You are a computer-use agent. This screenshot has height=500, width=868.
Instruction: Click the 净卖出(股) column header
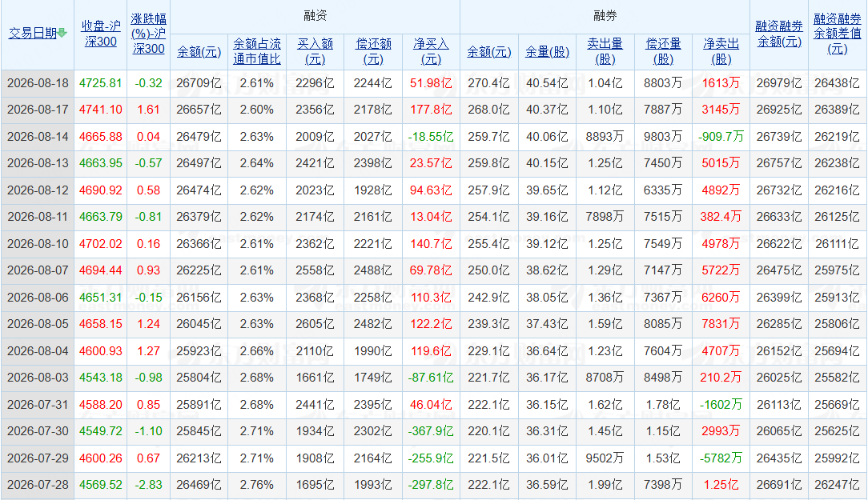(x=721, y=51)
